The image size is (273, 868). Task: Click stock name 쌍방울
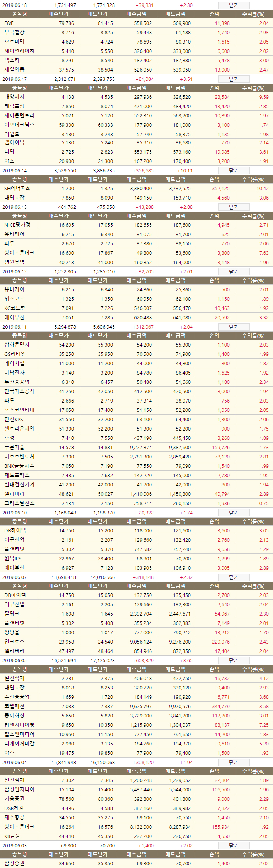12,633
